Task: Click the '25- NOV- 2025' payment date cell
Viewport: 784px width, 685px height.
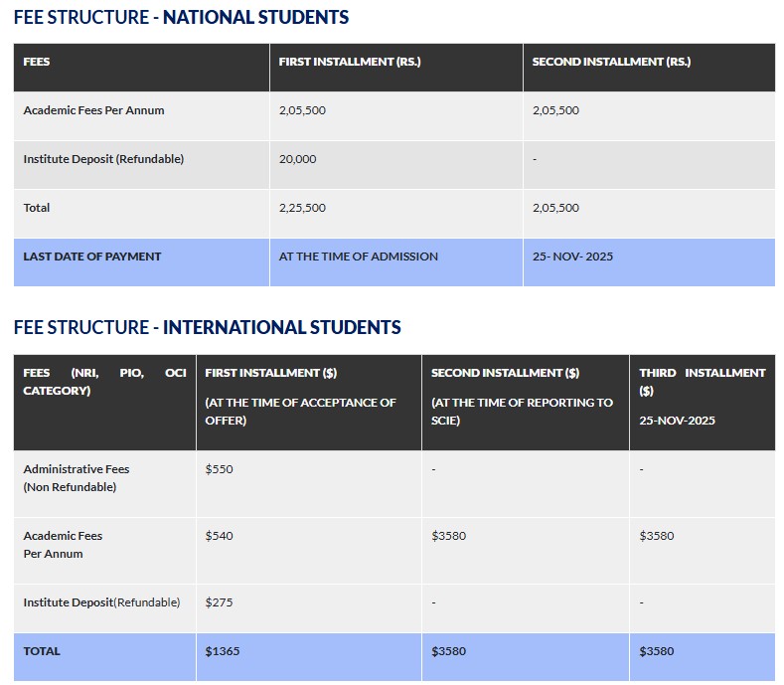Action: pos(572,257)
